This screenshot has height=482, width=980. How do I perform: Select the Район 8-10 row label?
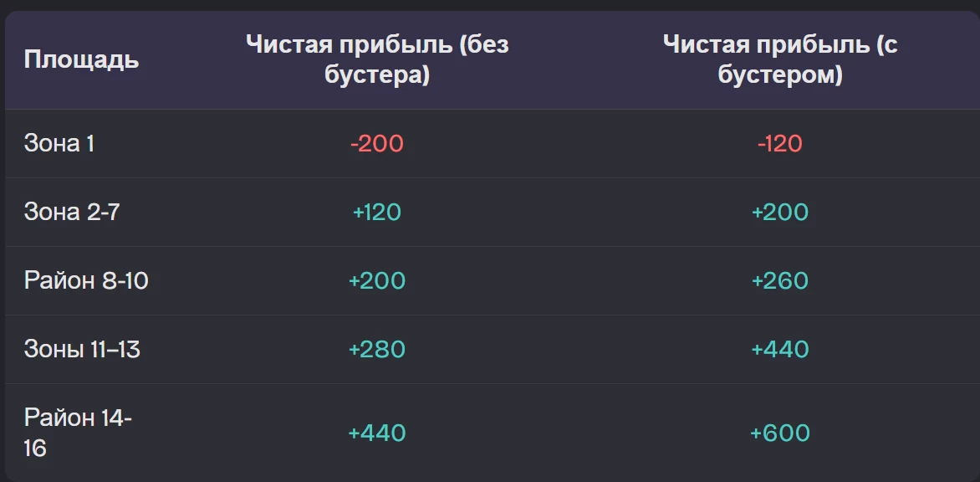tap(86, 280)
